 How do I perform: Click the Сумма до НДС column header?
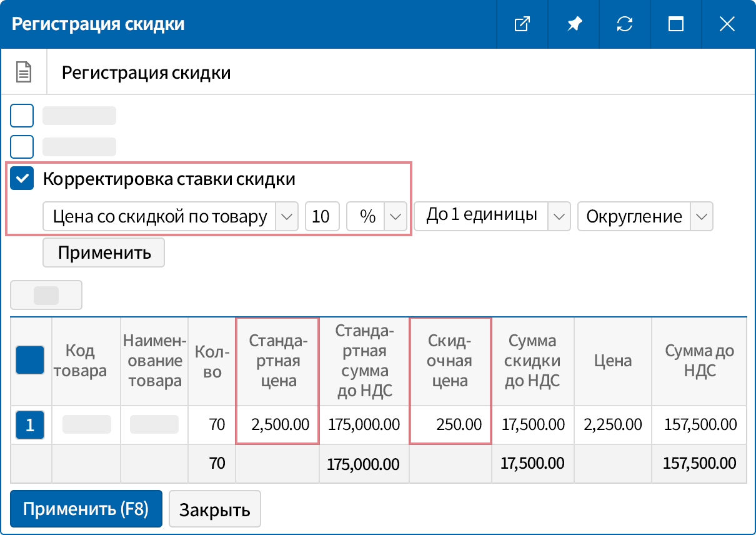699,362
